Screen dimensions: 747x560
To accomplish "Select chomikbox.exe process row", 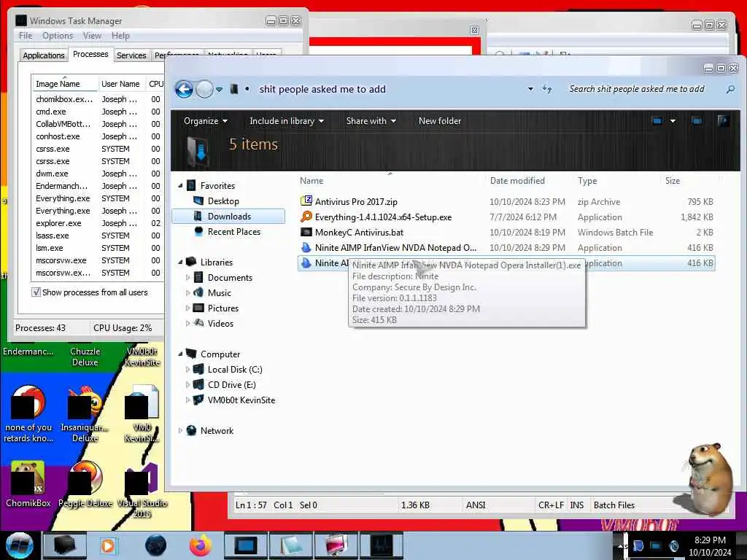I will coord(98,99).
